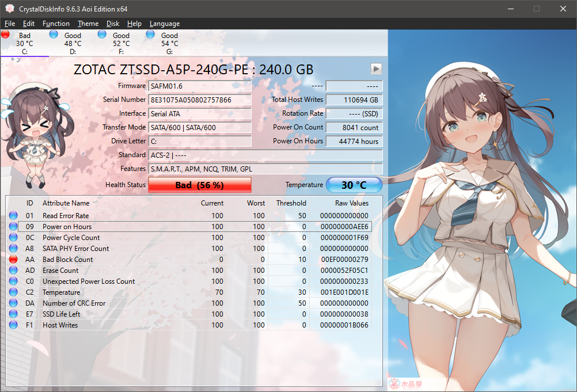Click the status orb for Power Cycle Count
577x392 pixels.
tap(13, 238)
